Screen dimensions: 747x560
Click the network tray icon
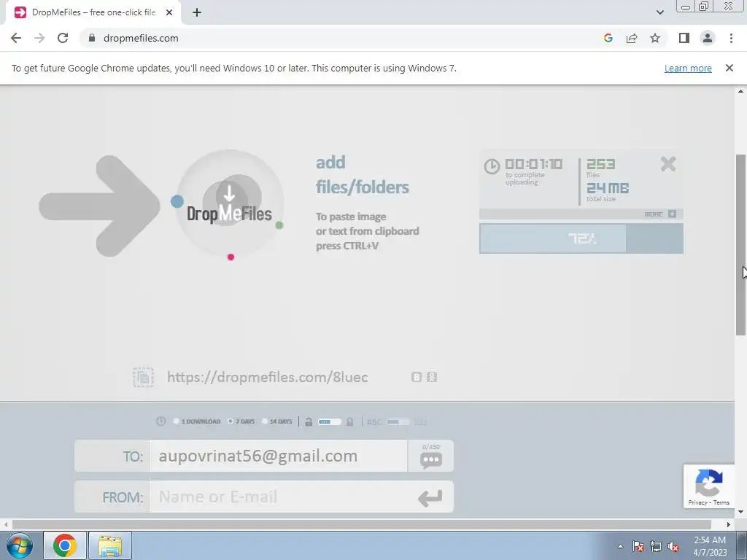(x=656, y=546)
